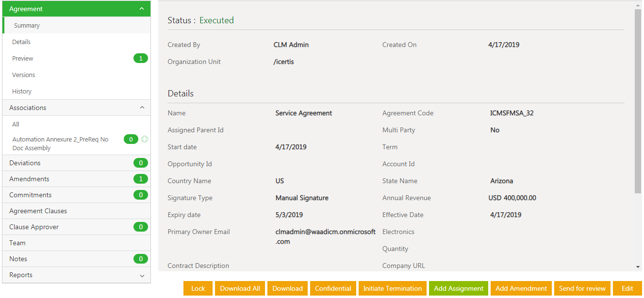
Task: Collapse the Agreement section chevron
Action: (x=142, y=9)
